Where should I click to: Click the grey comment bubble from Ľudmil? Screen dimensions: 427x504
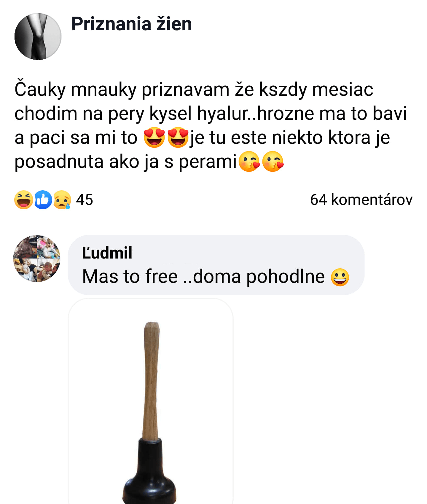216,265
